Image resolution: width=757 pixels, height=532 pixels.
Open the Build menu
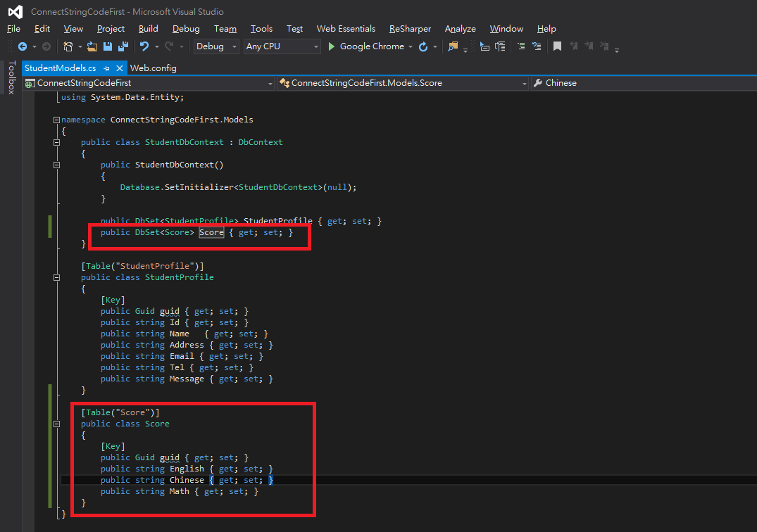148,29
